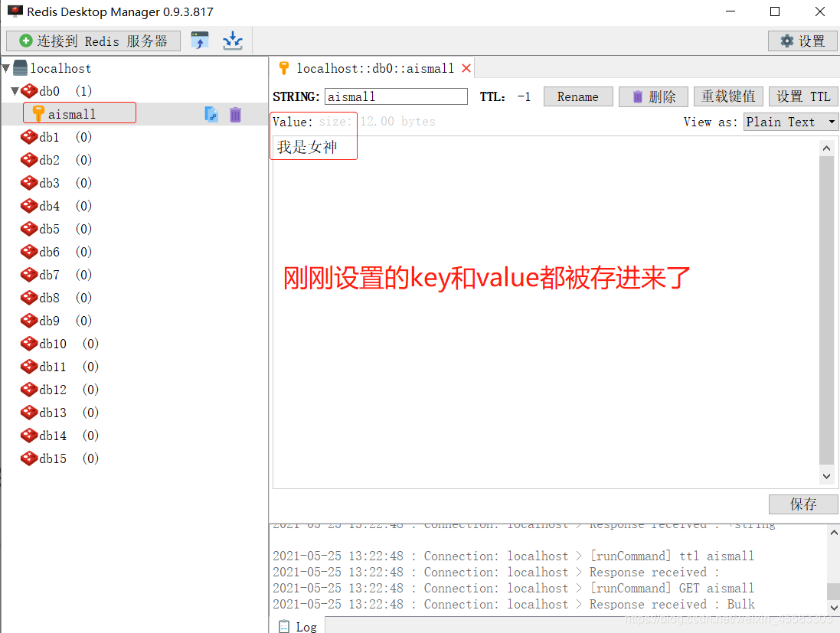Open the db11 database icon
The height and width of the screenshot is (633, 840).
coord(29,367)
